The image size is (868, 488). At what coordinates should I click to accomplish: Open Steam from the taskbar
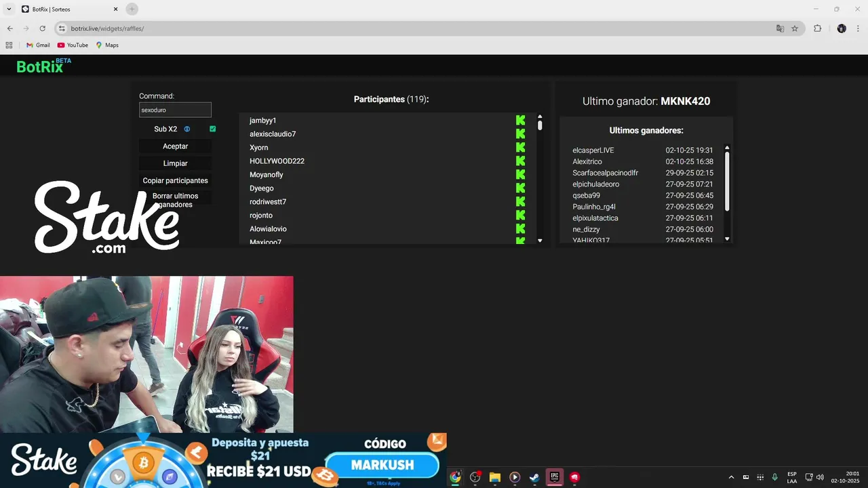534,477
